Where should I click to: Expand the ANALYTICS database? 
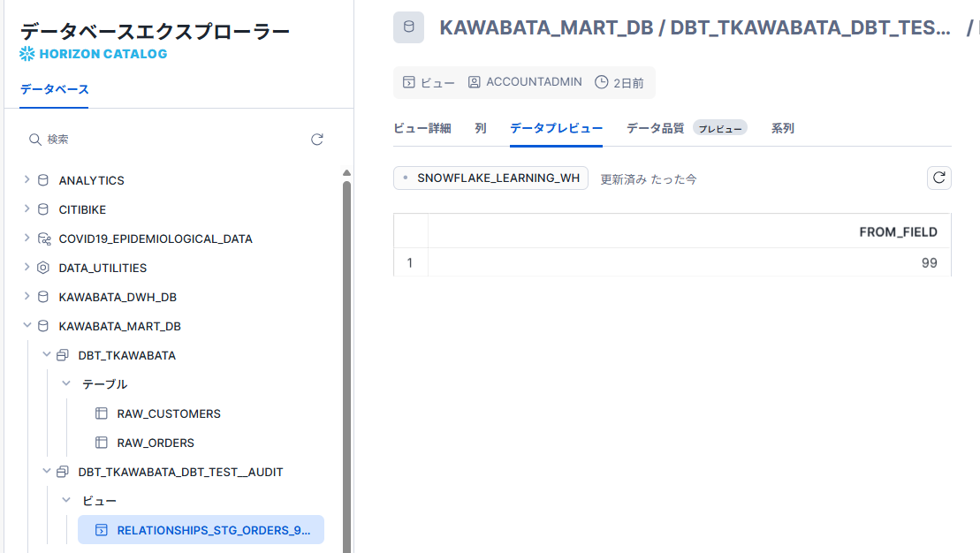click(27, 179)
